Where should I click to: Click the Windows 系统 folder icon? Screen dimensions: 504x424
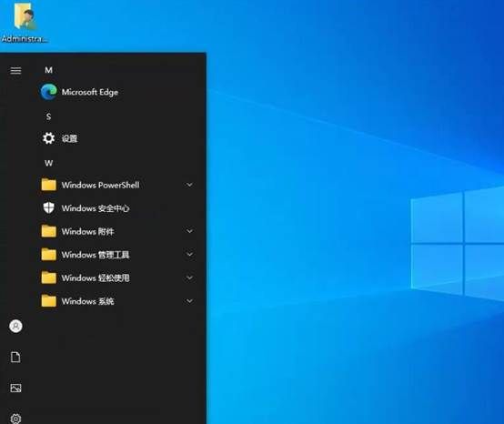(49, 301)
